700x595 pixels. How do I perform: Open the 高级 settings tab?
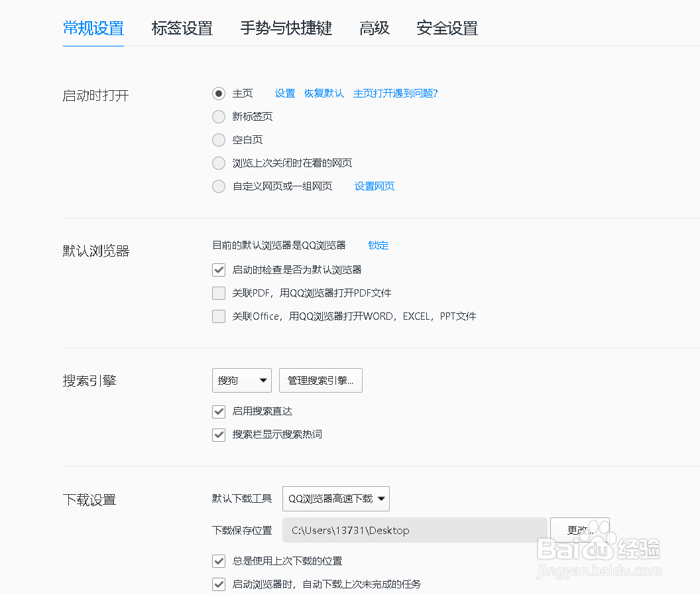tap(374, 28)
